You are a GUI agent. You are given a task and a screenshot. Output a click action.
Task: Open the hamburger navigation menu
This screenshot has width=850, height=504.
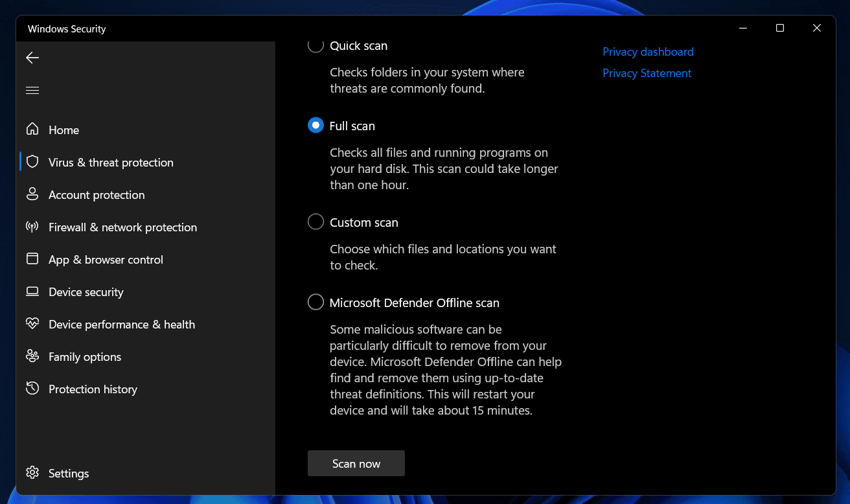(32, 90)
